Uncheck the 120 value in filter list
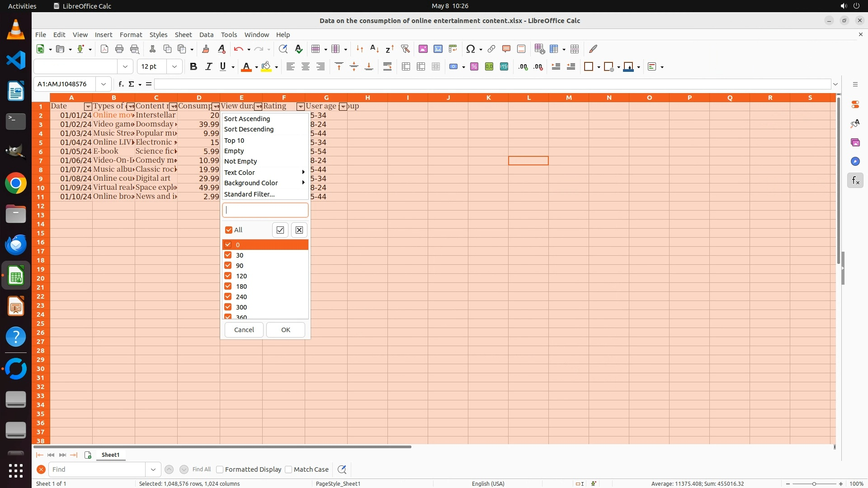This screenshot has width=868, height=488. pyautogui.click(x=228, y=276)
